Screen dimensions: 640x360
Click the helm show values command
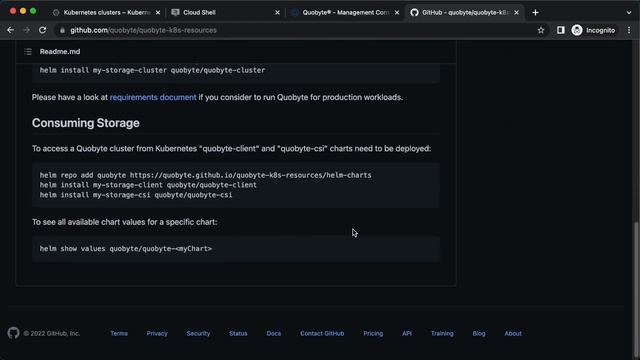tap(126, 249)
